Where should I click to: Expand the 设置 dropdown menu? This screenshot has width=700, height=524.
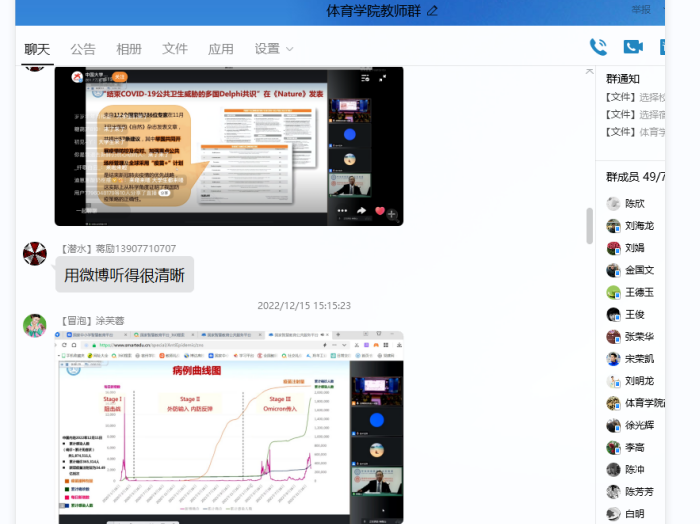pos(274,49)
